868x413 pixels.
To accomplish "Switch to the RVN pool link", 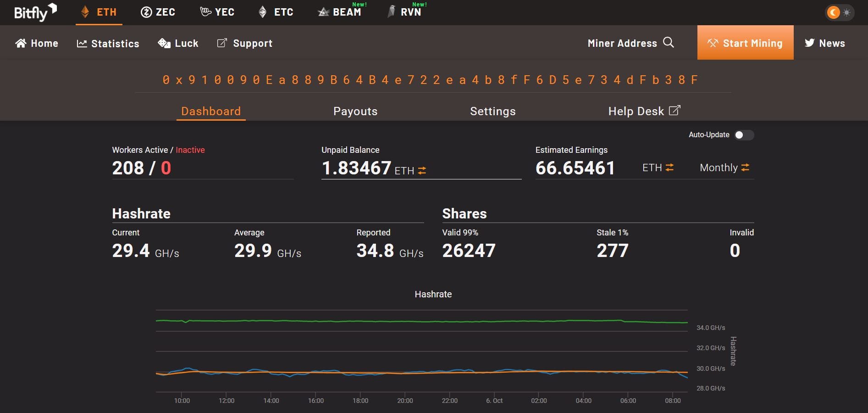I will (x=404, y=12).
